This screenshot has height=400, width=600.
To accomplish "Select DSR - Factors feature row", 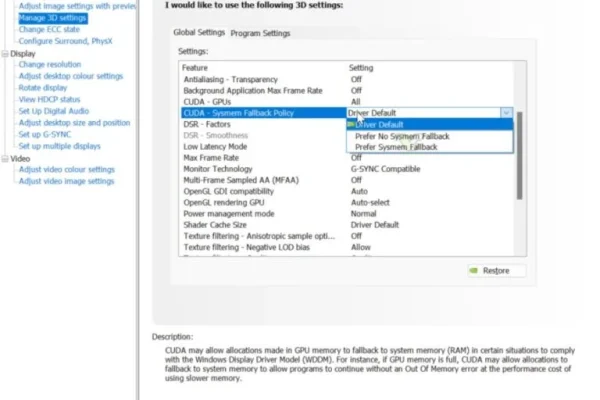I will [x=263, y=124].
